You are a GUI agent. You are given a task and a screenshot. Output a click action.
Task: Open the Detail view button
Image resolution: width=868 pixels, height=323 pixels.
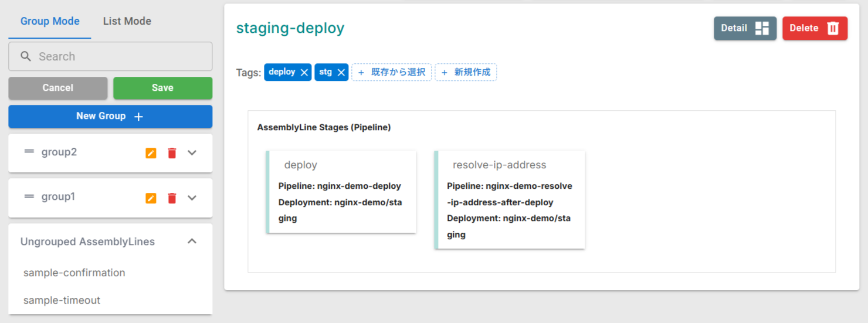[744, 28]
